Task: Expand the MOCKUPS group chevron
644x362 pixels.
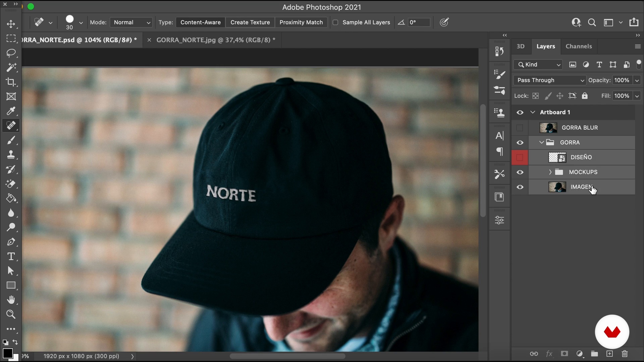Action: pyautogui.click(x=550, y=172)
